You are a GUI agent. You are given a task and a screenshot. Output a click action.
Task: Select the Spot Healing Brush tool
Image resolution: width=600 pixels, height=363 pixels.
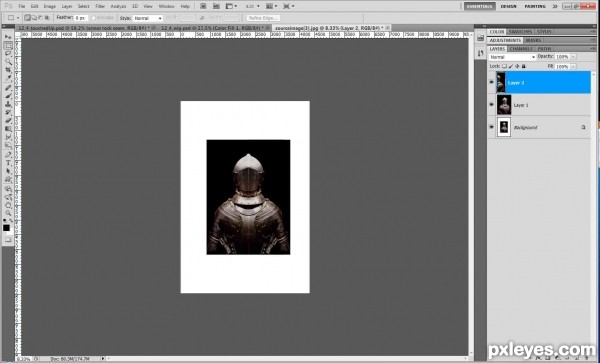8,88
